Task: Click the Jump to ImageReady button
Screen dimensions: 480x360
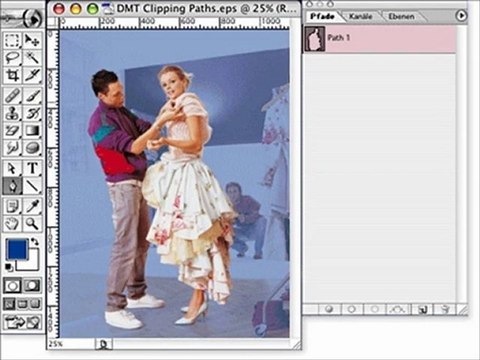Action: [23, 322]
